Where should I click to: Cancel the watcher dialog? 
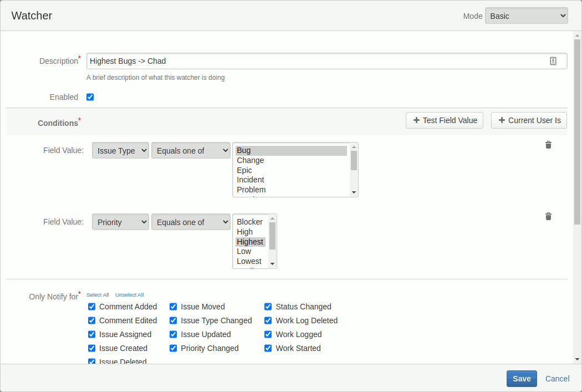tap(557, 379)
